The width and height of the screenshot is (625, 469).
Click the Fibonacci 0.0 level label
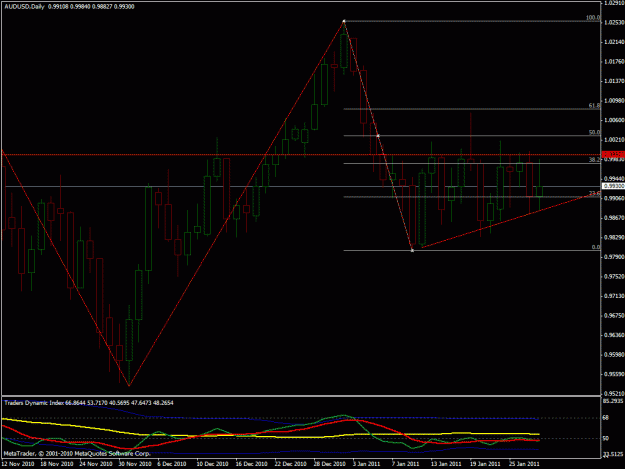(x=596, y=247)
